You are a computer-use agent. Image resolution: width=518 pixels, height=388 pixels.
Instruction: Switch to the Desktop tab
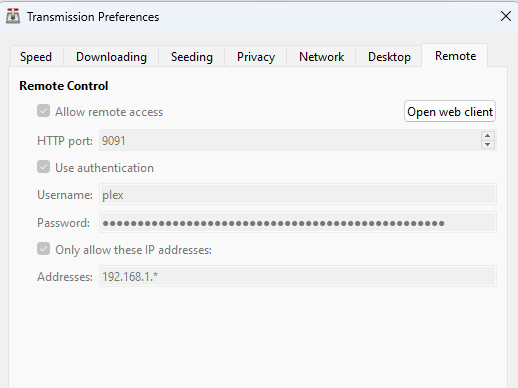point(389,57)
